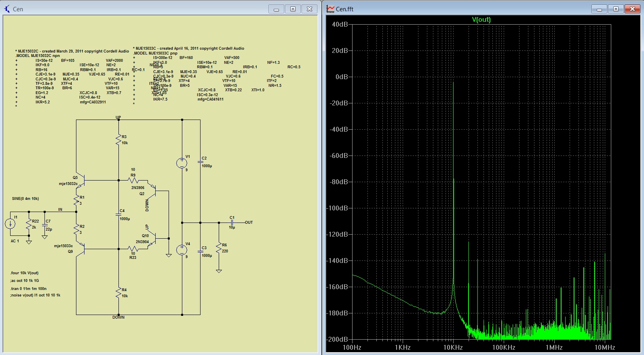Select voltage source V4 symbol
644x355 pixels.
click(182, 250)
